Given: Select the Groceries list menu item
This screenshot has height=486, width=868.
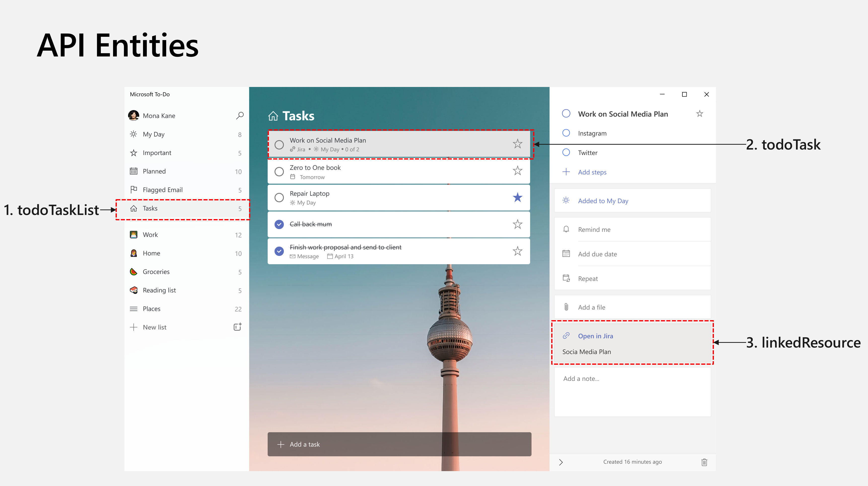Looking at the screenshot, I should click(x=156, y=271).
